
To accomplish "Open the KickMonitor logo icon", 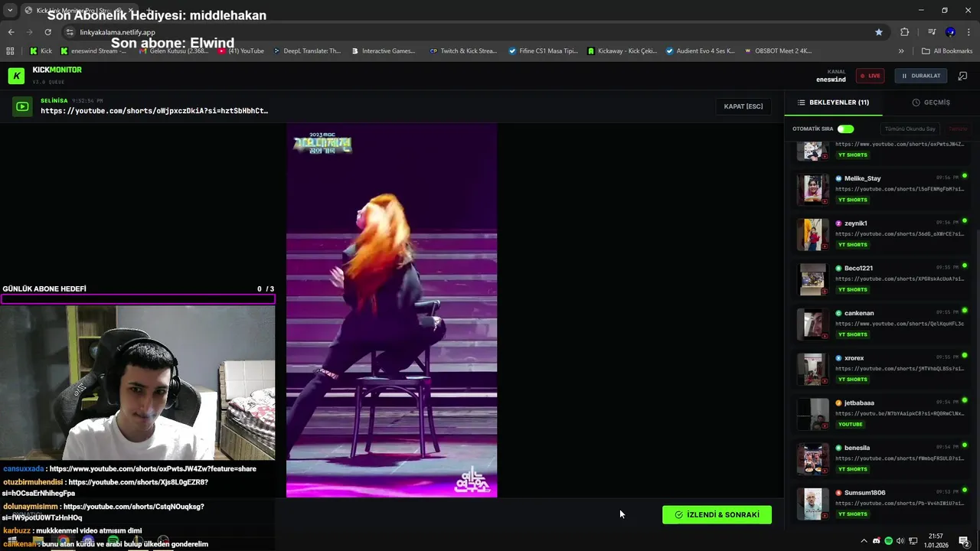I will pyautogui.click(x=16, y=75).
